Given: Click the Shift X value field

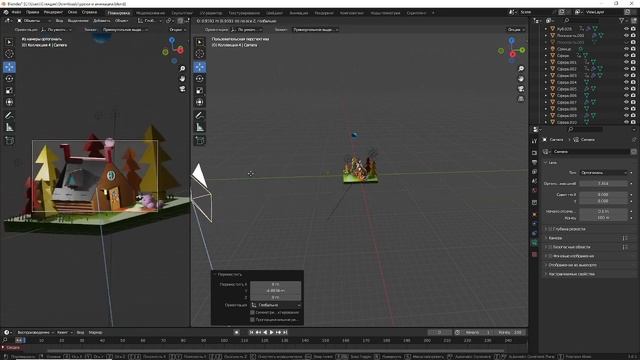Looking at the screenshot, I should click(x=603, y=195).
